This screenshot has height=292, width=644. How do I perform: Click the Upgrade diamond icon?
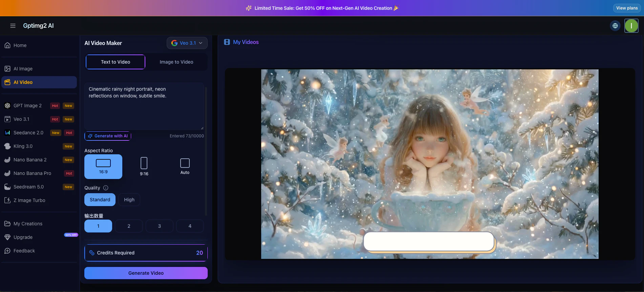[x=7, y=237]
